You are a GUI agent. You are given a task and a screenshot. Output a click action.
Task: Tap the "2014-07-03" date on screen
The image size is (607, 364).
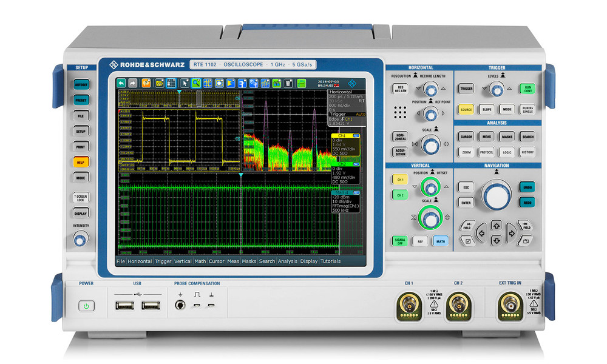[328, 82]
